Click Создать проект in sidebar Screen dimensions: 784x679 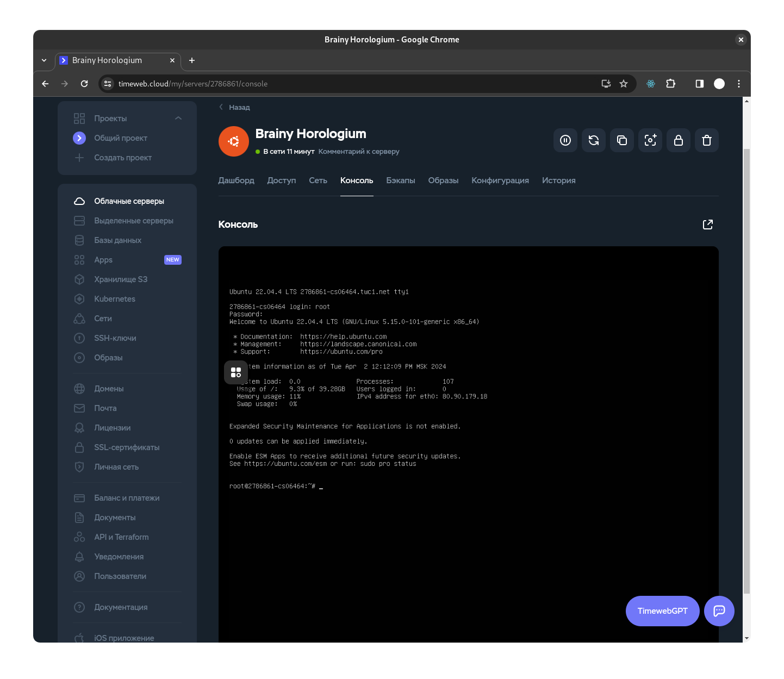click(x=123, y=158)
